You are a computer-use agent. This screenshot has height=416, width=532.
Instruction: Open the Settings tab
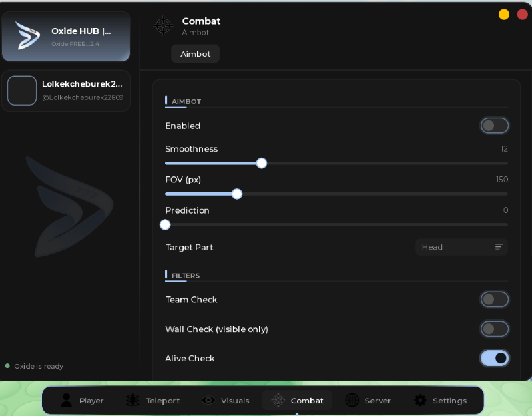[441, 401]
